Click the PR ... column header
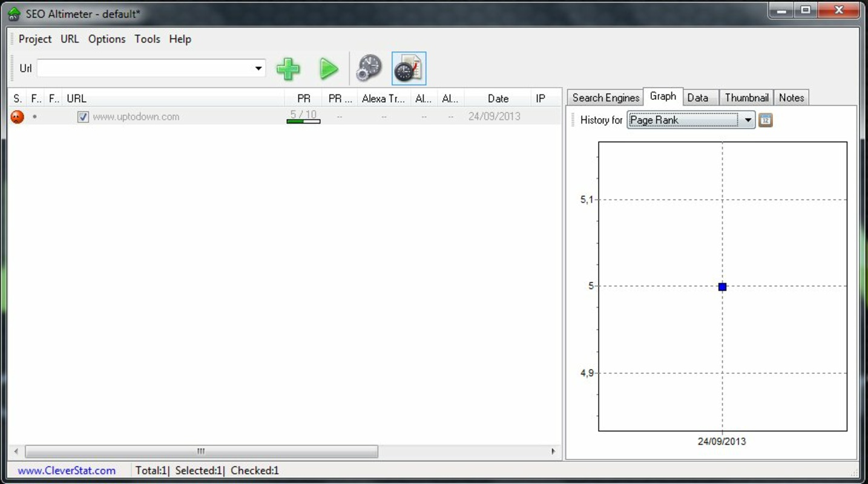 340,99
